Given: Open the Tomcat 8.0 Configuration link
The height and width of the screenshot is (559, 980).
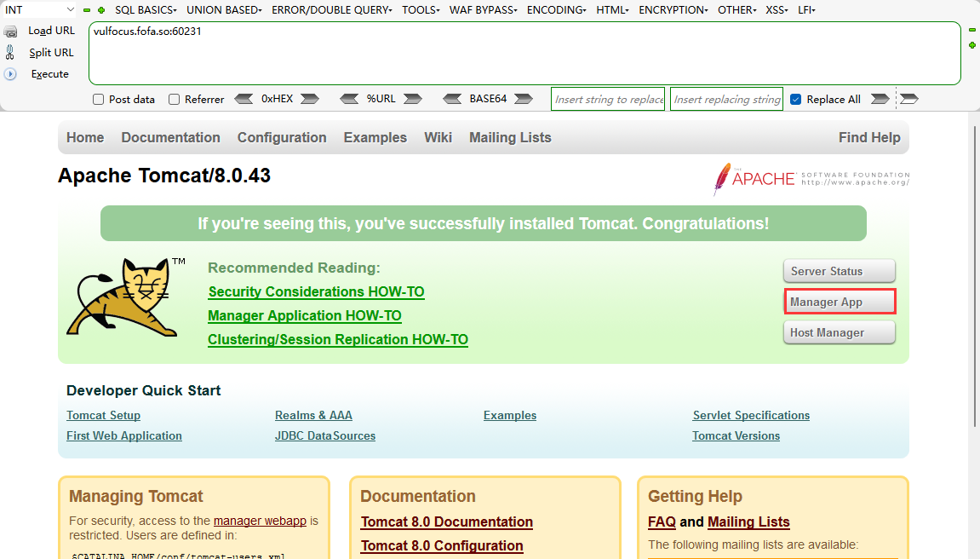Looking at the screenshot, I should (x=442, y=546).
